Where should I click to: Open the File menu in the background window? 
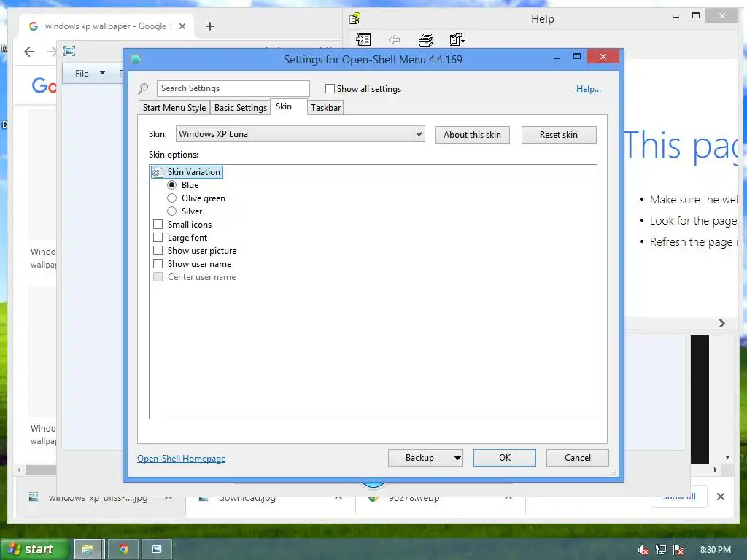tap(82, 74)
